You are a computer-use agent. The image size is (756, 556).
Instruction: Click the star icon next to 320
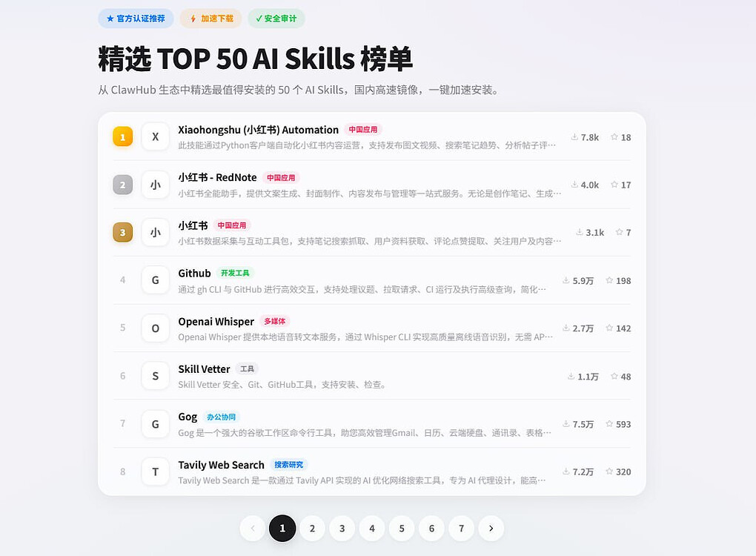[609, 471]
